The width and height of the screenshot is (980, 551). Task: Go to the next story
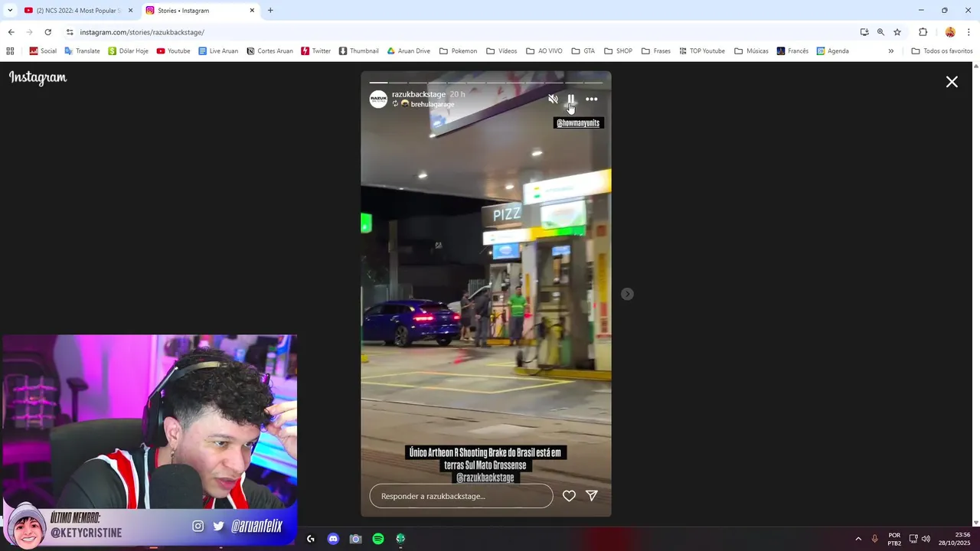point(627,294)
